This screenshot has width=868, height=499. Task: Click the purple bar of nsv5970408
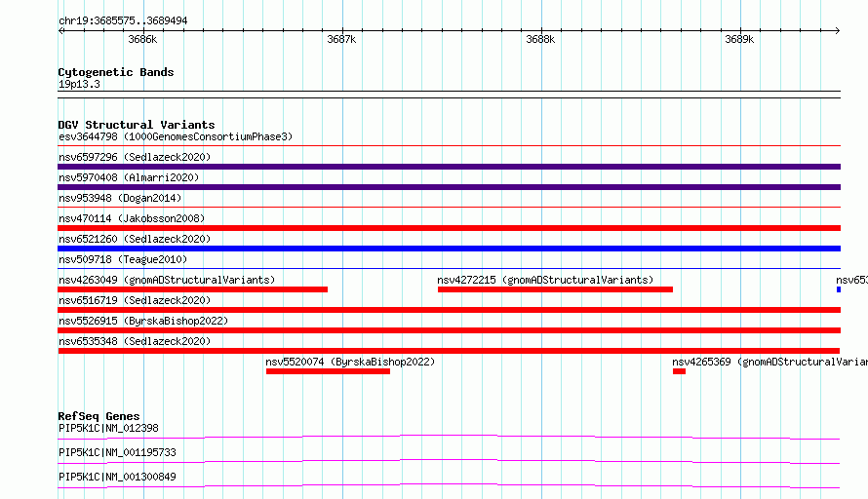449,187
